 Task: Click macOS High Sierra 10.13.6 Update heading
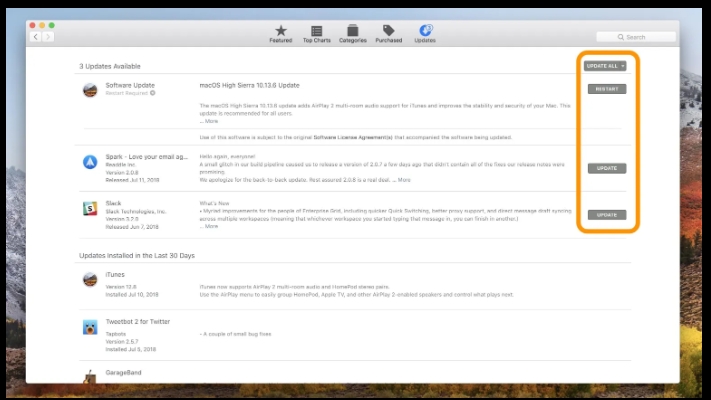click(249, 85)
